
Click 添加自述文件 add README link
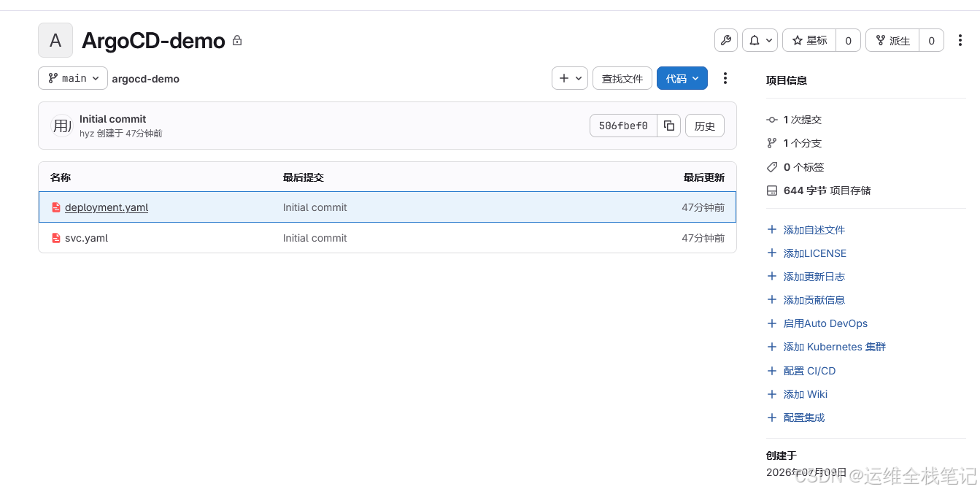coord(814,230)
